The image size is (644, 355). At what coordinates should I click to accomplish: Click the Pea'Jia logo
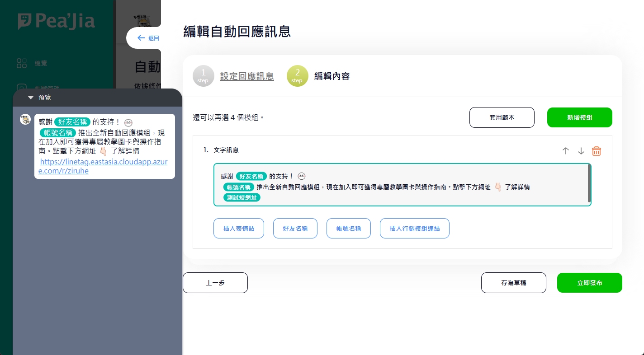[x=57, y=21]
